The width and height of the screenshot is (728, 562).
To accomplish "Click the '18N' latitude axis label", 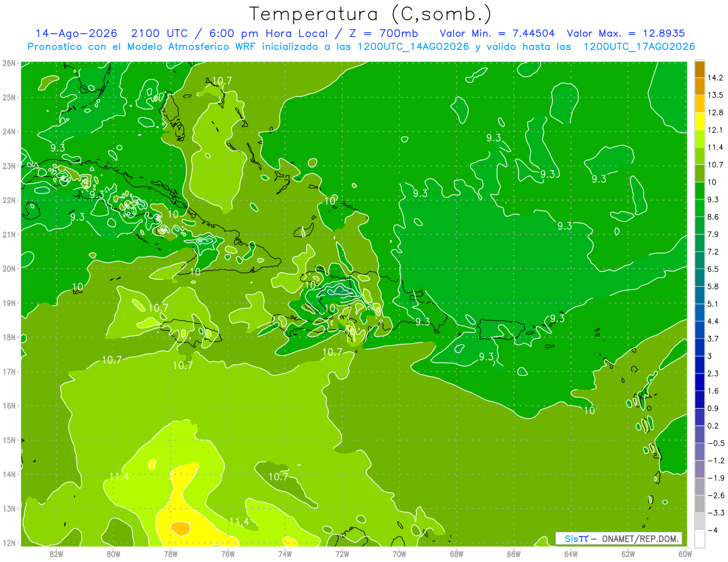I will (8, 337).
